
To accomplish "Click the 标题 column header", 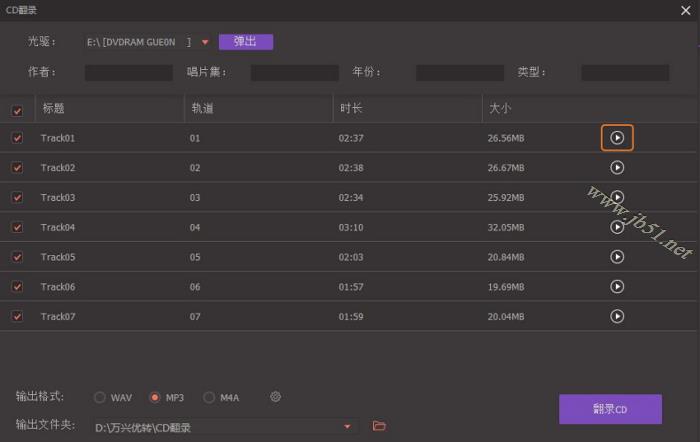I will click(x=54, y=108).
